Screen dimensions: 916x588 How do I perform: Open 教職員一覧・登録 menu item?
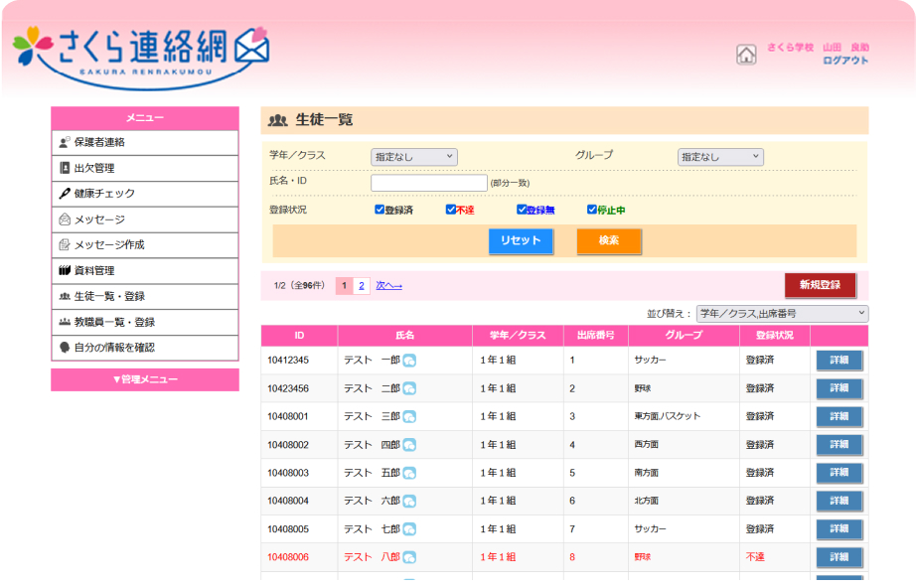point(145,323)
